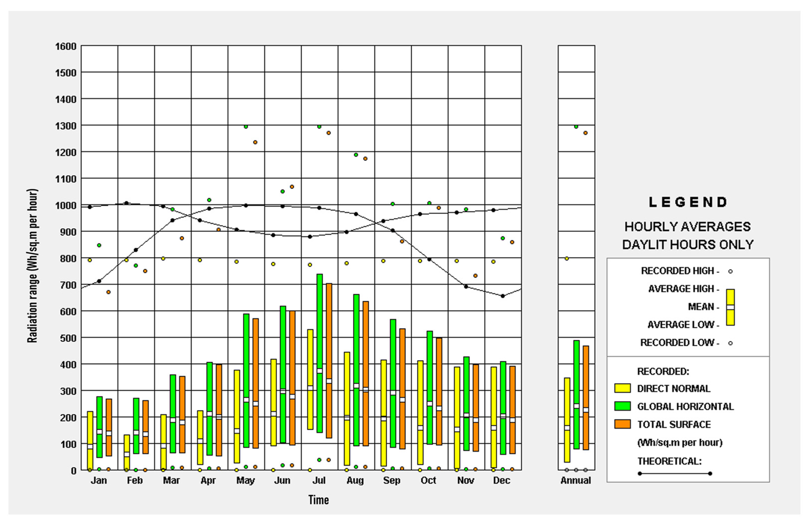812x526 pixels.
Task: Click the Annual x-axis label
Action: [575, 481]
